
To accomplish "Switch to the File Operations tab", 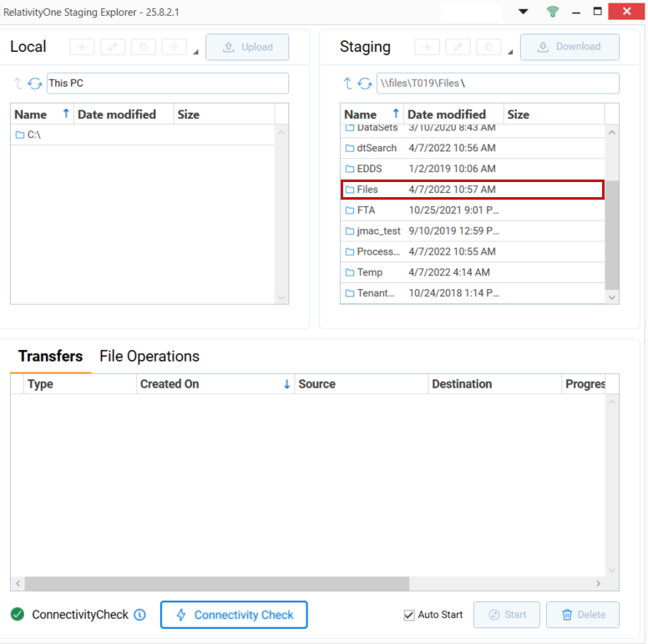I will pyautogui.click(x=149, y=357).
